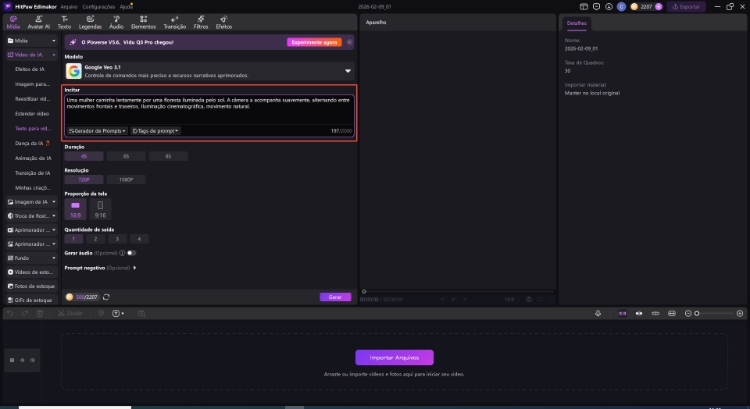
Task: Select the Mídia toolbar tab
Action: click(13, 22)
